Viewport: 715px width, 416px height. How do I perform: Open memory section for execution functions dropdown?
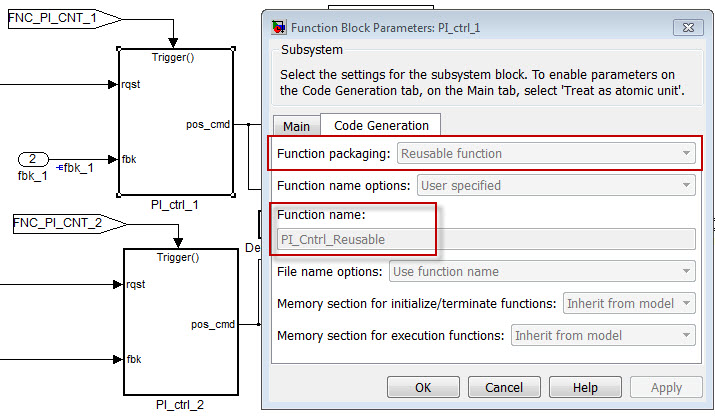tap(603, 336)
